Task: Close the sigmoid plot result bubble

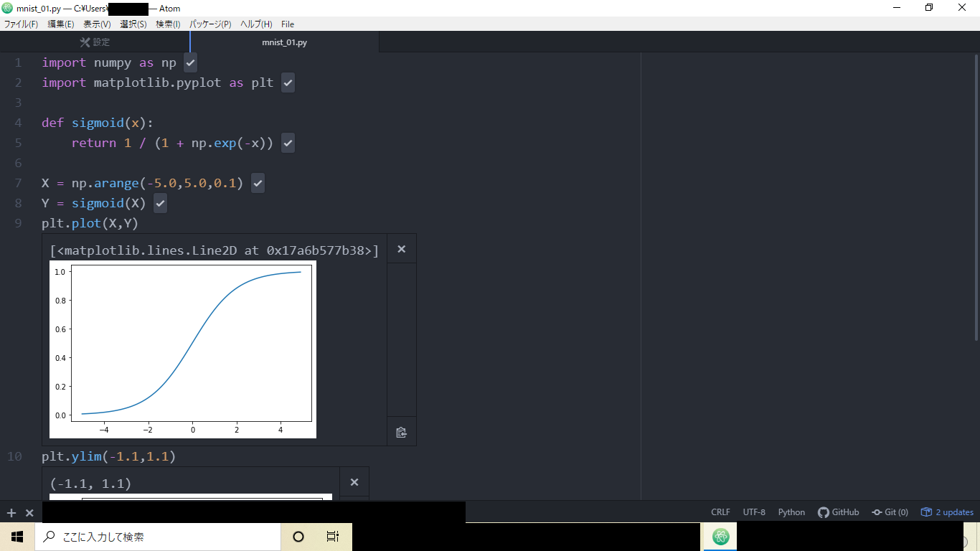Action: [x=402, y=248]
